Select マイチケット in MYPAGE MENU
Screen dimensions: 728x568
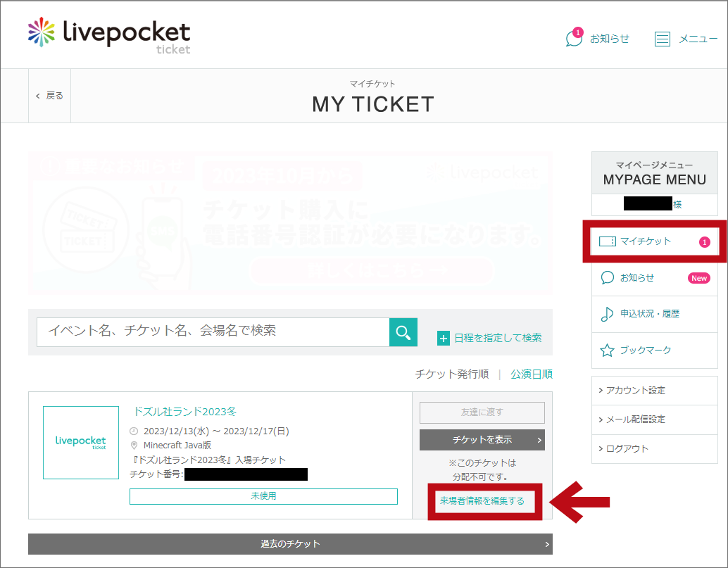pyautogui.click(x=655, y=241)
